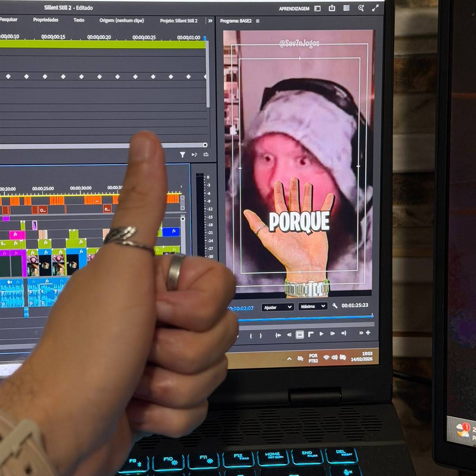Toggle full screen with the diagonal arrows icon

(375, 8)
